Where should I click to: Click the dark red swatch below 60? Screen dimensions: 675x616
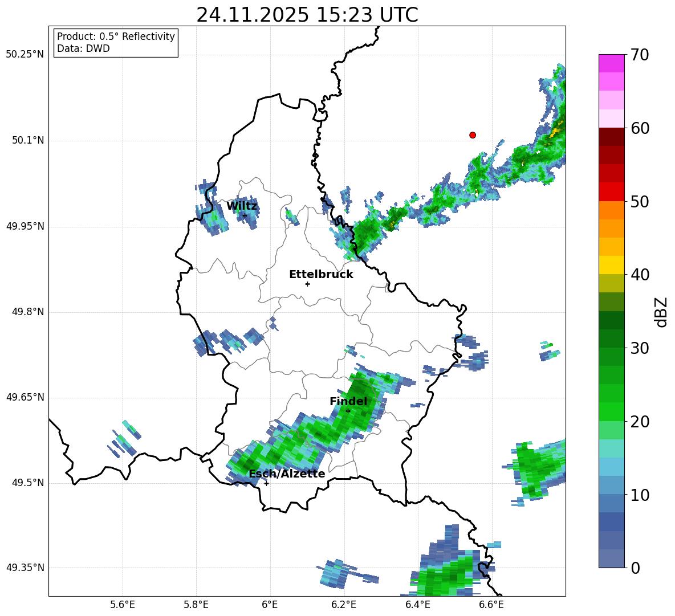point(612,137)
